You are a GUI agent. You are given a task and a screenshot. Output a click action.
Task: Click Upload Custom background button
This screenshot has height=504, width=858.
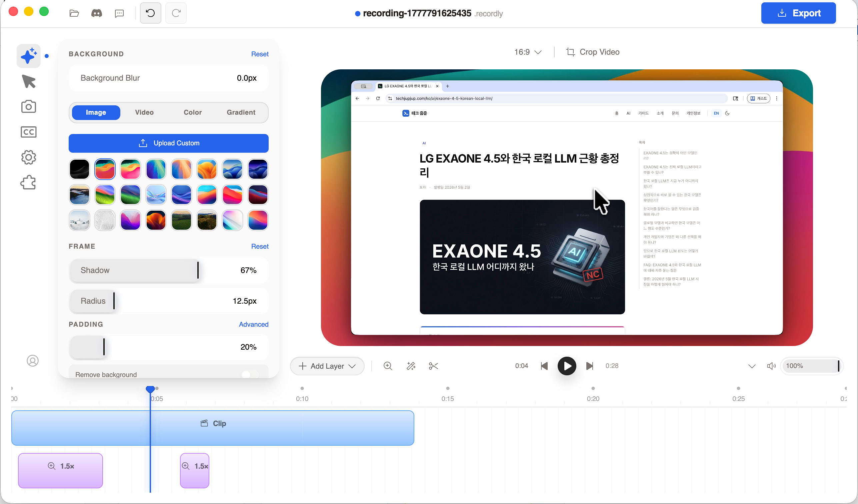(x=169, y=143)
